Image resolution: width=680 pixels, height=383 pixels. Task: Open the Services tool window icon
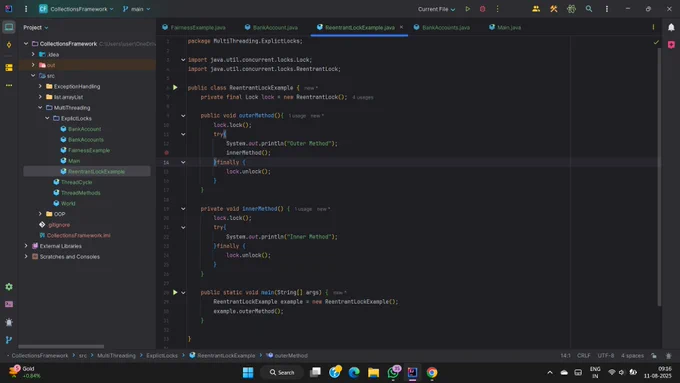(9, 287)
